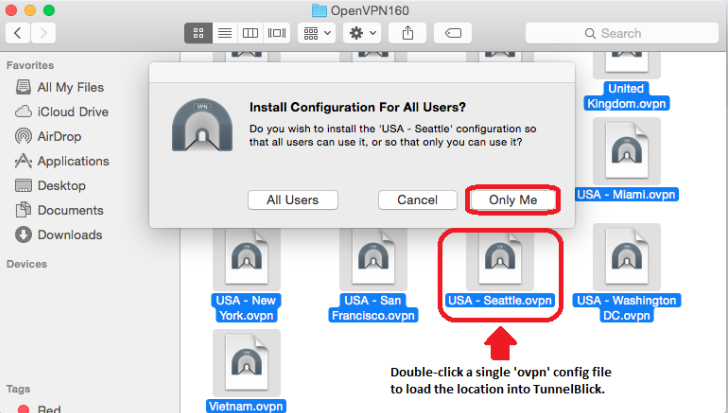Image resolution: width=728 pixels, height=413 pixels.
Task: Select the USA - Miami.ovpn file icon
Action: [626, 152]
